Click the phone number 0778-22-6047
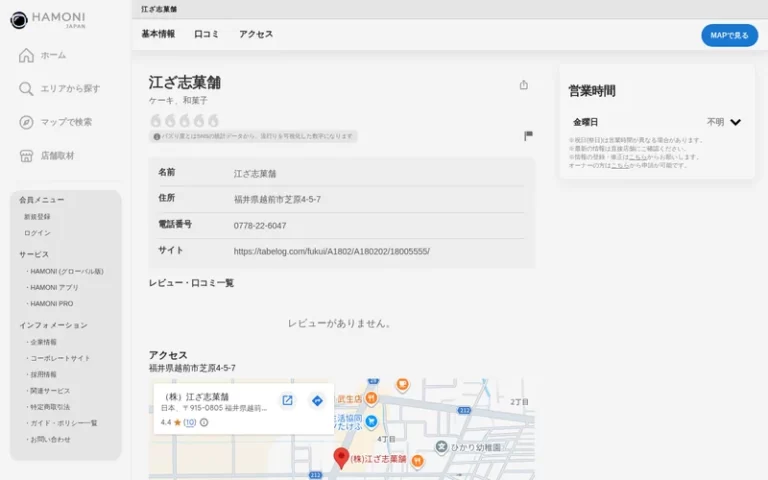The width and height of the screenshot is (768, 480). [x=260, y=226]
